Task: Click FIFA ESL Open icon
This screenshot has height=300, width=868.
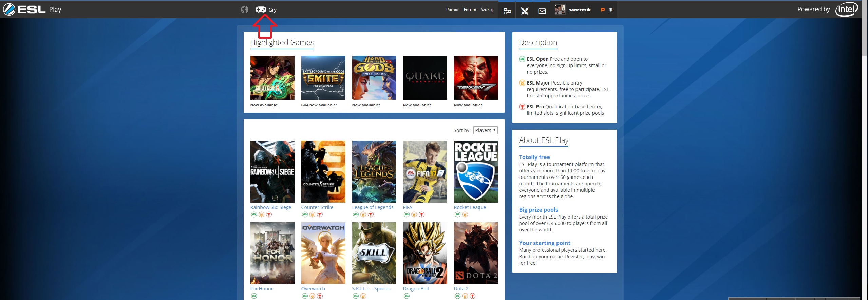Action: pyautogui.click(x=407, y=214)
